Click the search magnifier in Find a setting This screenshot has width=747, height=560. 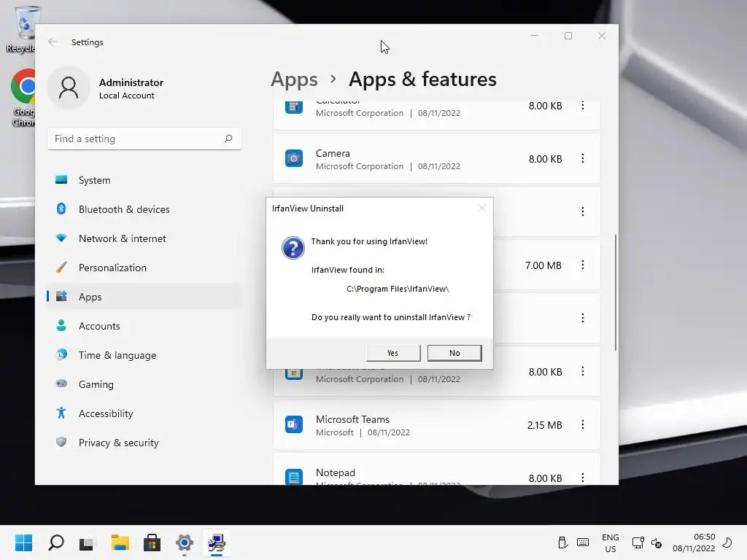[228, 139]
